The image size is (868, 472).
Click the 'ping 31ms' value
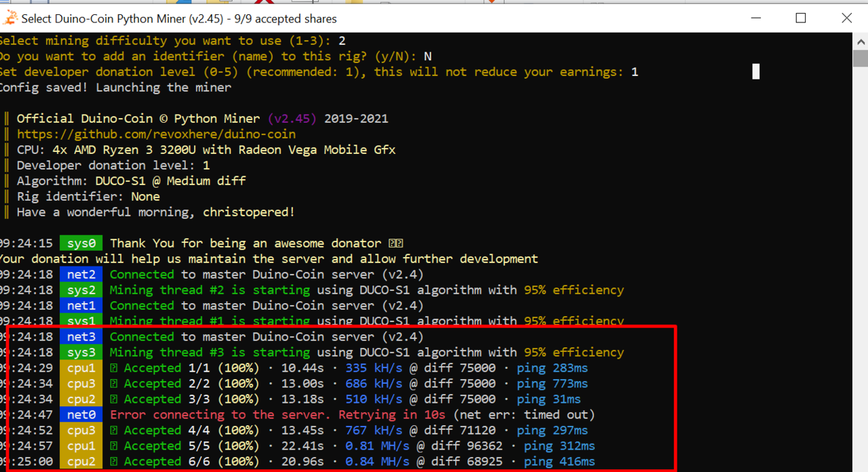pyautogui.click(x=549, y=399)
